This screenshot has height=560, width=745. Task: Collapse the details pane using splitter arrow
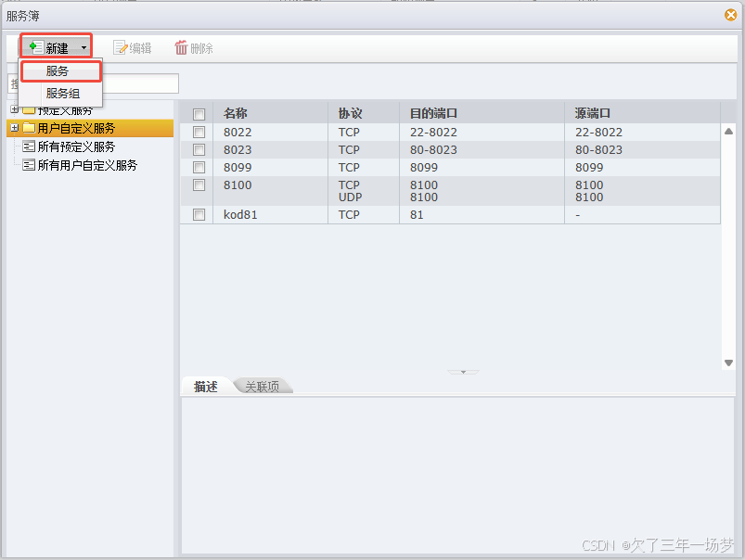click(463, 372)
